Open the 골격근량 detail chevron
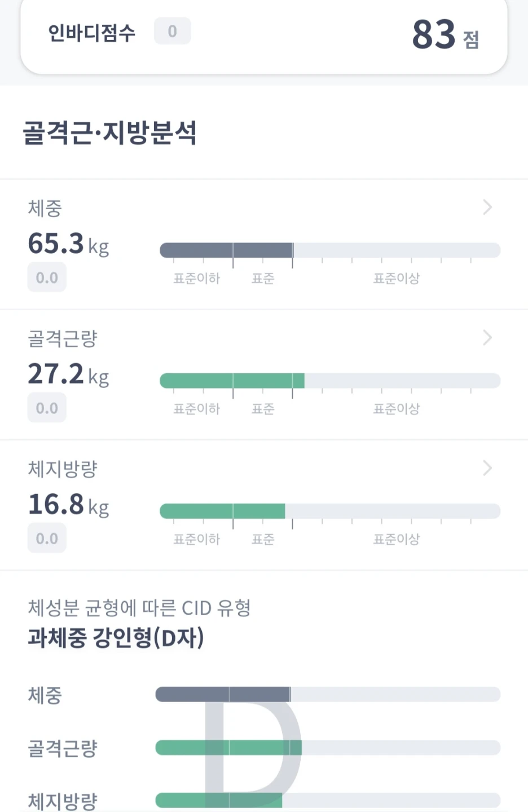This screenshot has width=528, height=812. click(488, 338)
